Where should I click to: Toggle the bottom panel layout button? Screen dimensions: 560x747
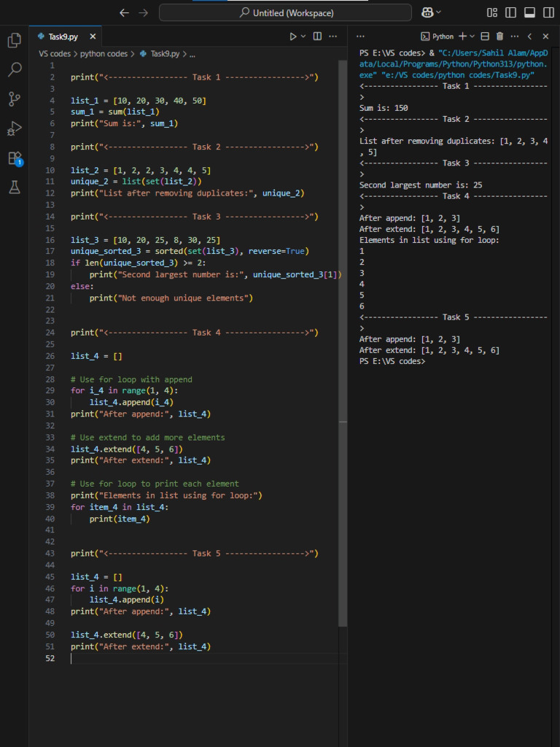pos(529,13)
